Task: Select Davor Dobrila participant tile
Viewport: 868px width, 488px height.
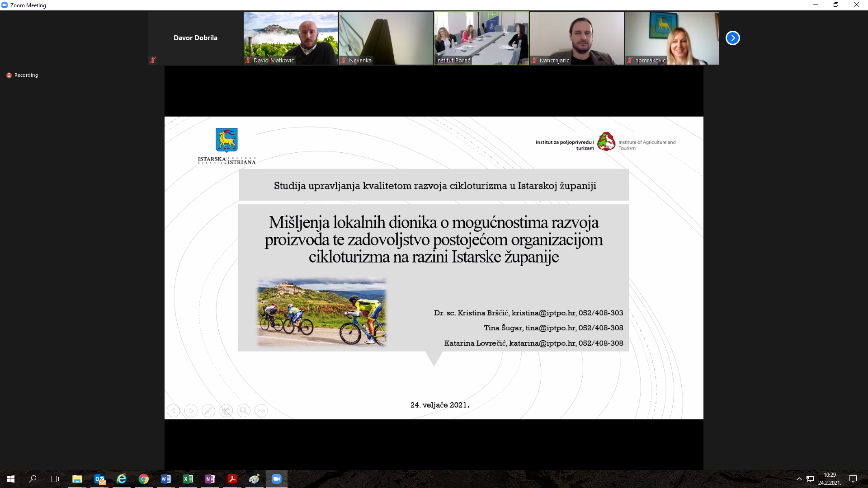Action: tap(195, 38)
